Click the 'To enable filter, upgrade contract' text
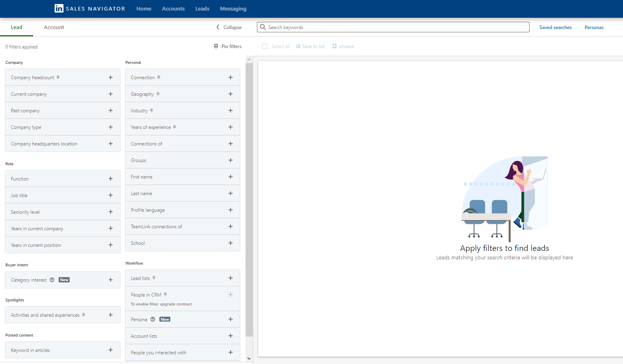 [161, 304]
